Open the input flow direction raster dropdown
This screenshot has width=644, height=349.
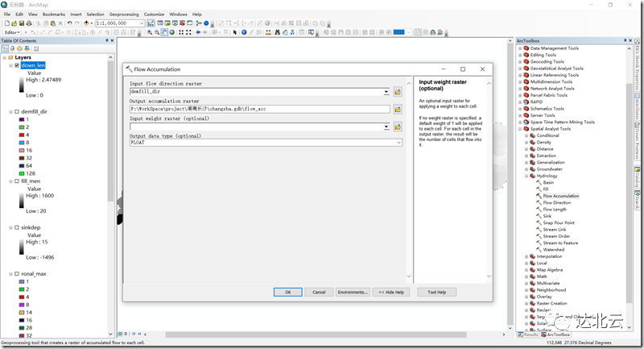coord(386,92)
